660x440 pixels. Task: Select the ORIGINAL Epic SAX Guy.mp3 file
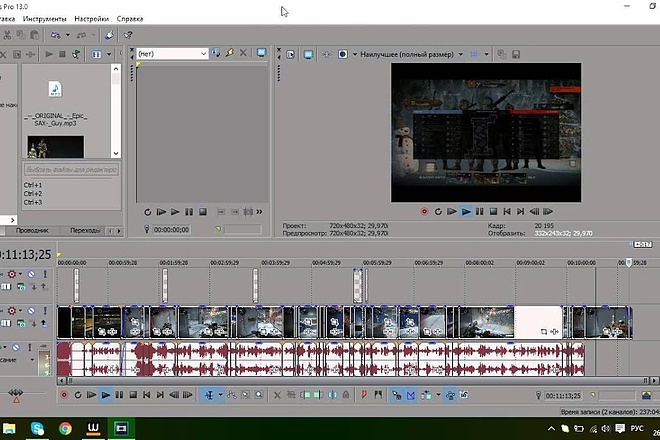click(56, 103)
